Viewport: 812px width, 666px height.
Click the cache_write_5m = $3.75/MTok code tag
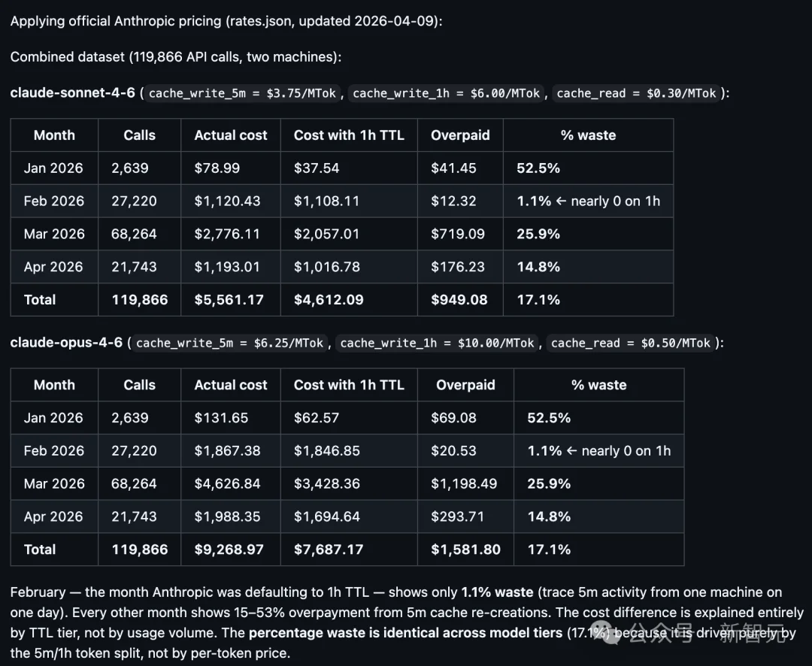[243, 93]
